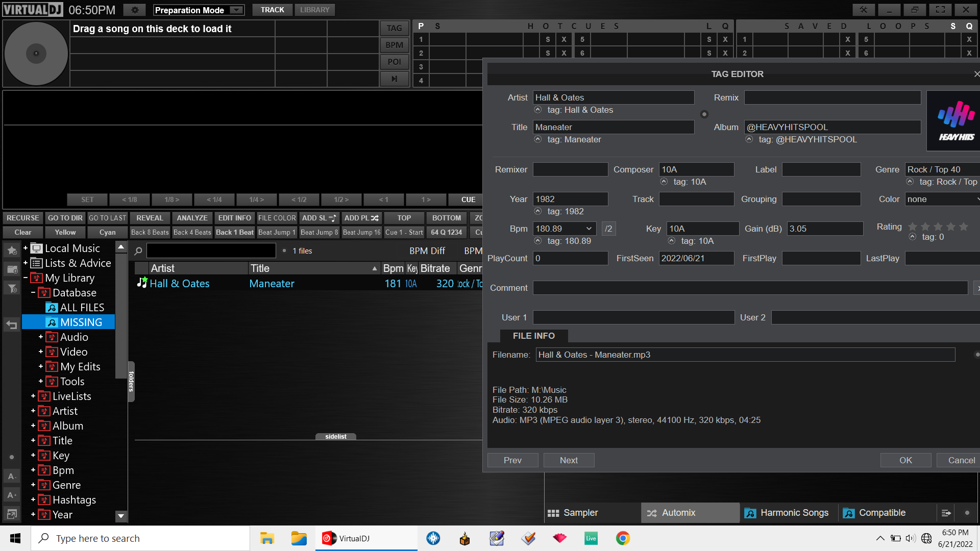Screen dimensions: 980x551
Task: Expand the Lists & Advice tree node
Action: coord(26,263)
